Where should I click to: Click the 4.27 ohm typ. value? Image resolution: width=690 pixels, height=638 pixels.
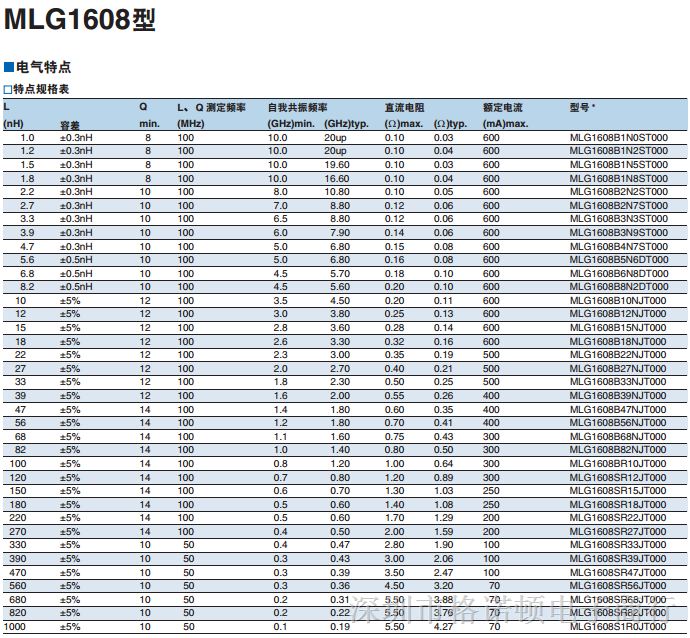click(444, 627)
